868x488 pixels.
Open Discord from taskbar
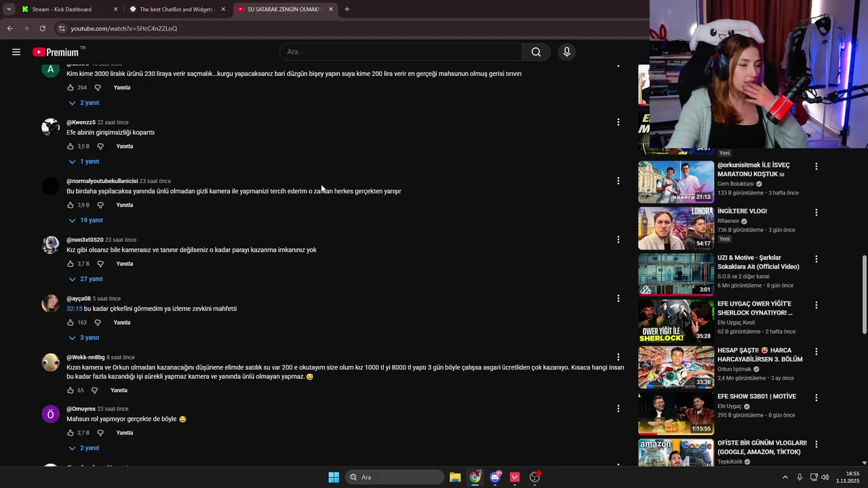[x=496, y=477]
